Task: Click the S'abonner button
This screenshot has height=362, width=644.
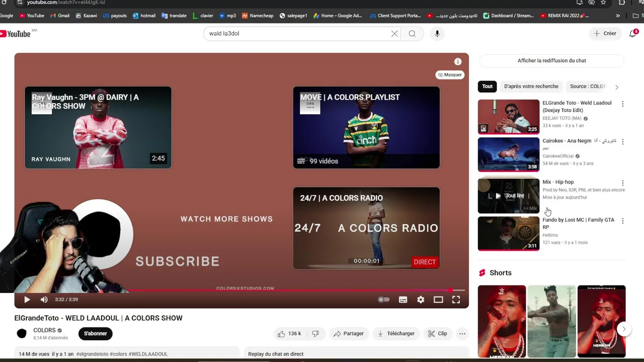Action: (x=96, y=333)
